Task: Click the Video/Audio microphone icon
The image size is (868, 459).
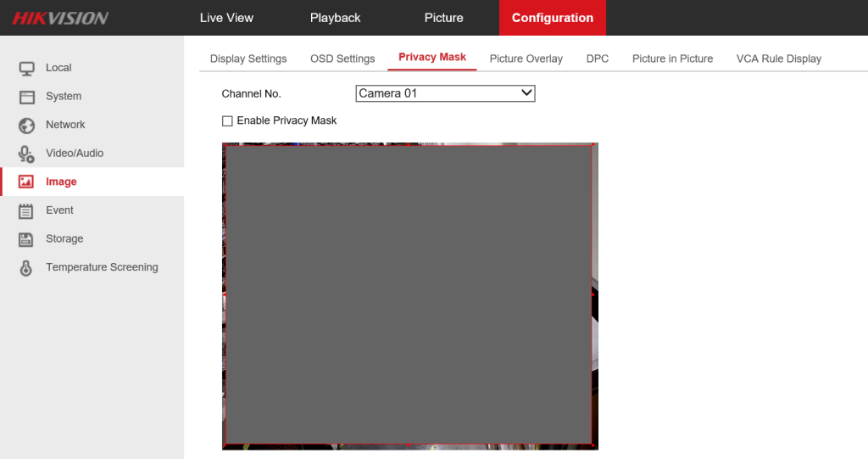Action: click(x=26, y=154)
